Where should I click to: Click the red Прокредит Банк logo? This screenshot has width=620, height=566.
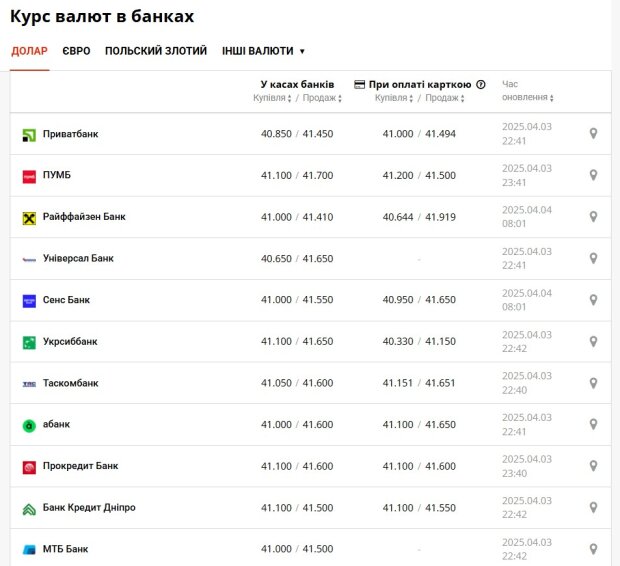[29, 468]
